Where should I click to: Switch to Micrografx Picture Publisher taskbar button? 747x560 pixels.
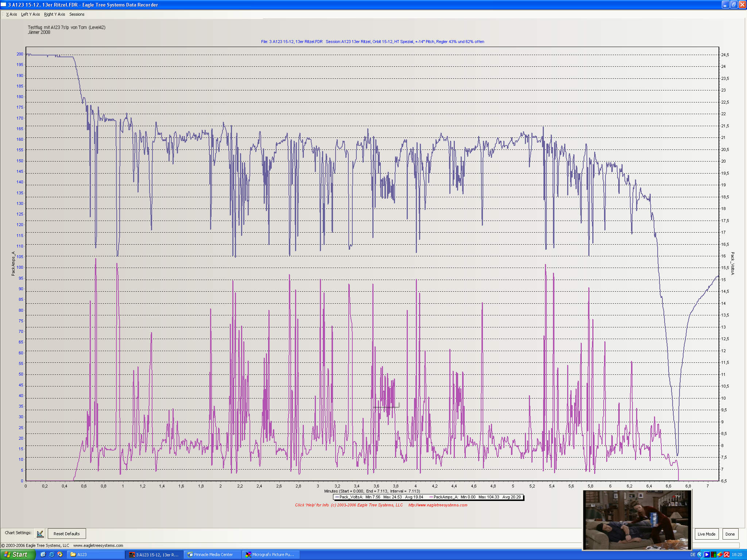point(271,555)
